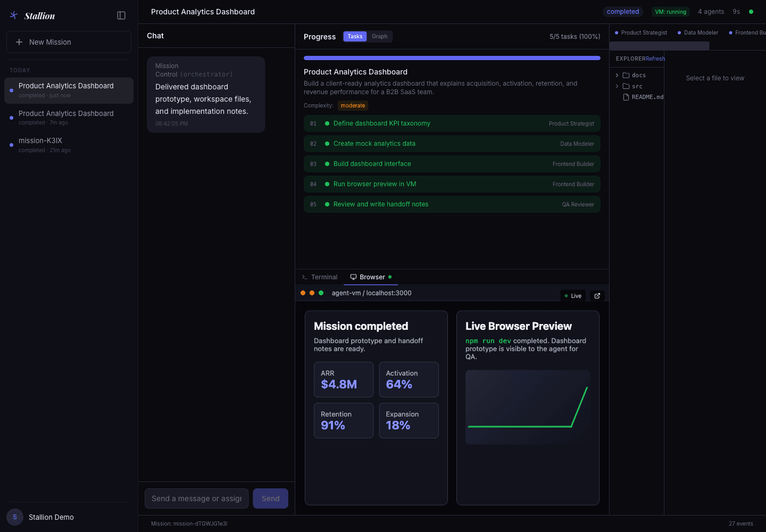Click the agent tabs horizontal scrollbar
Image resolution: width=766 pixels, height=532 pixels.
click(x=660, y=46)
